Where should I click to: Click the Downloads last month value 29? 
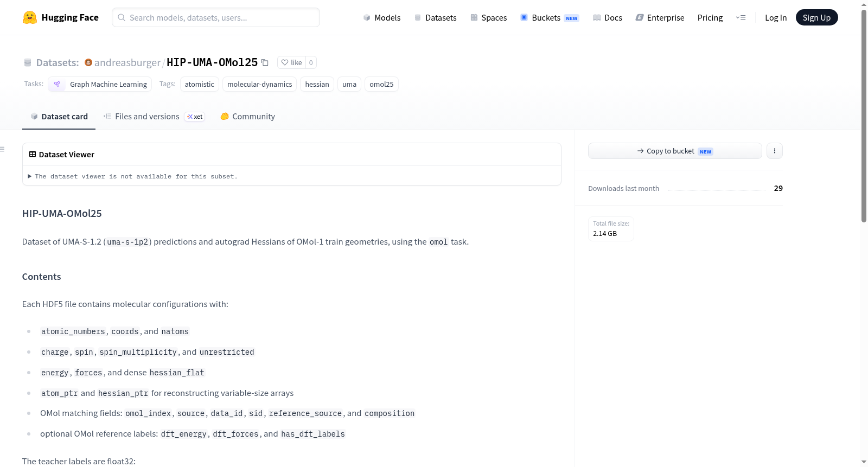tap(778, 188)
